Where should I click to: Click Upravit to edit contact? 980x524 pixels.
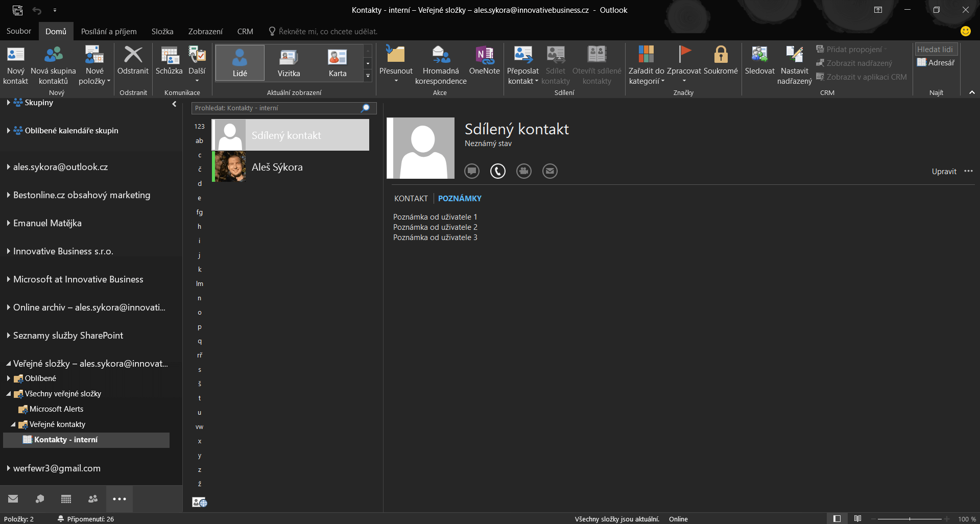click(944, 172)
